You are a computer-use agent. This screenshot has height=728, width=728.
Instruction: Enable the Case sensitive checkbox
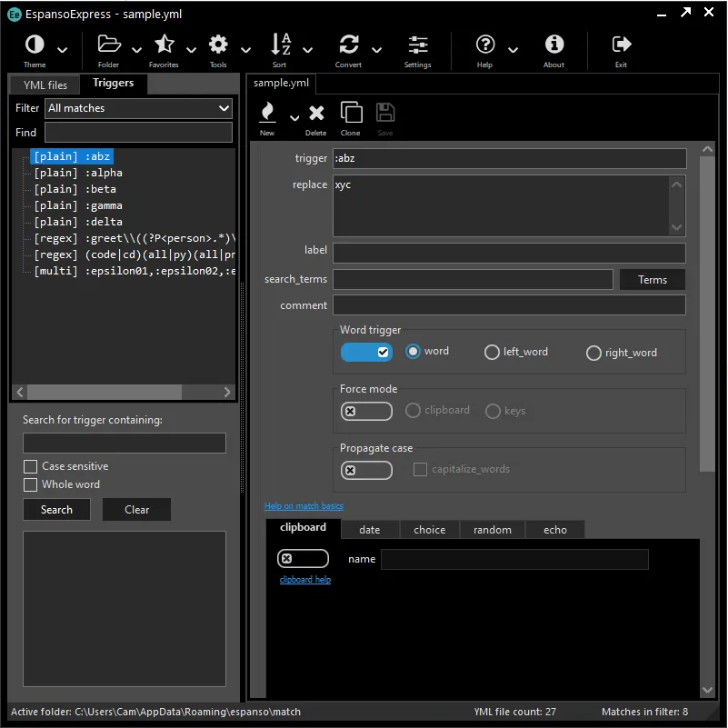coord(31,466)
